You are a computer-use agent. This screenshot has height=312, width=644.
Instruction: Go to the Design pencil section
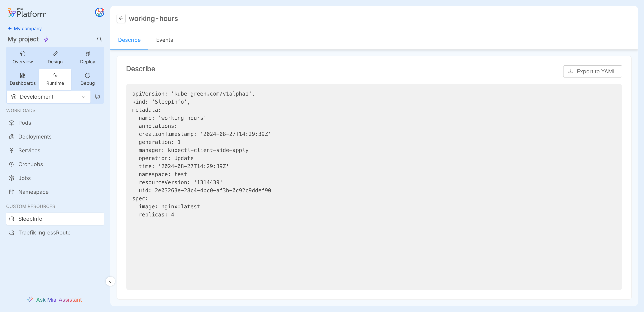pyautogui.click(x=55, y=58)
